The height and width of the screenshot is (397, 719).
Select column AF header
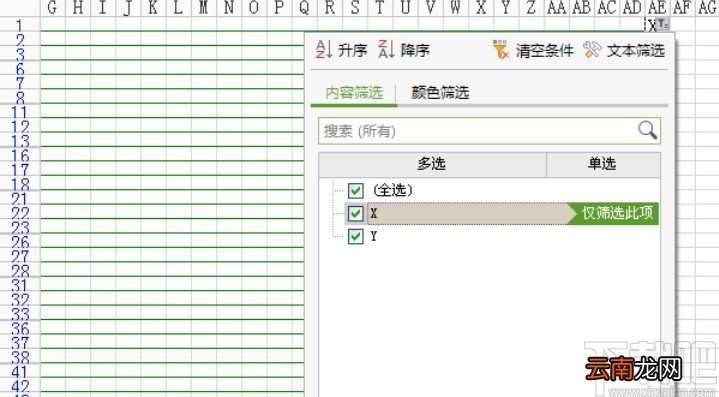682,8
